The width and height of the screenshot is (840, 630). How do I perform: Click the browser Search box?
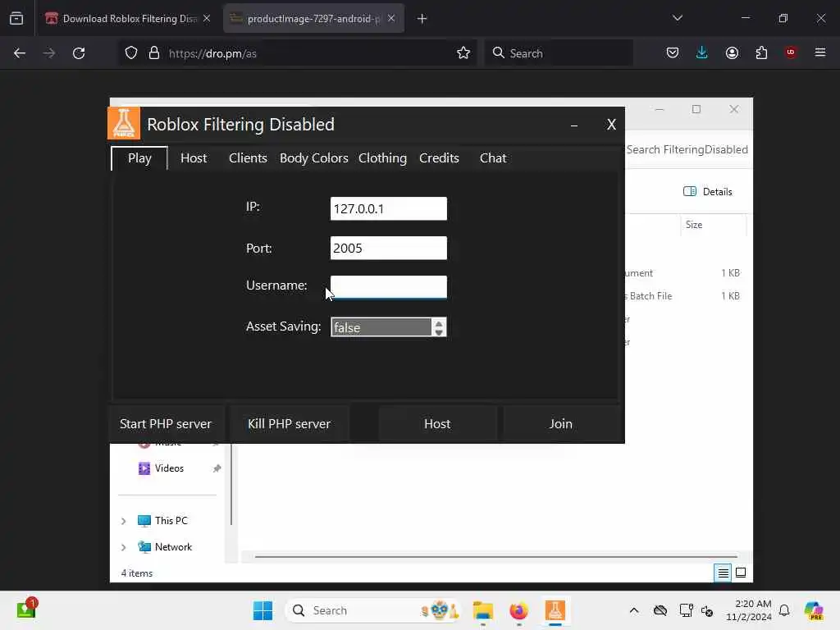[x=559, y=53]
